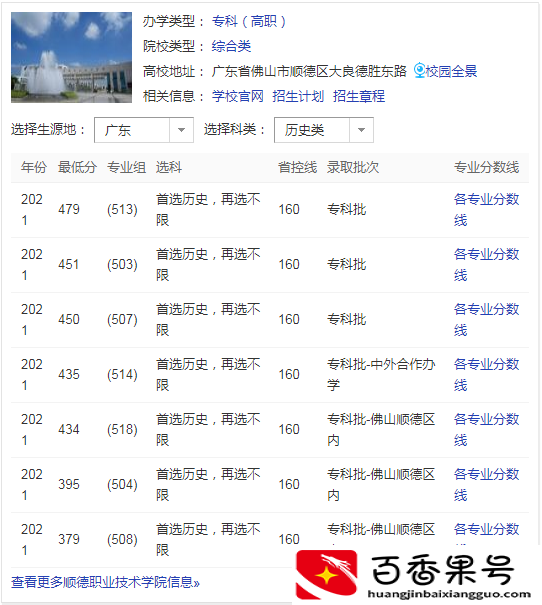Click the 广东 province selection field
Screen dimensions: 542x605
pyautogui.click(x=144, y=130)
